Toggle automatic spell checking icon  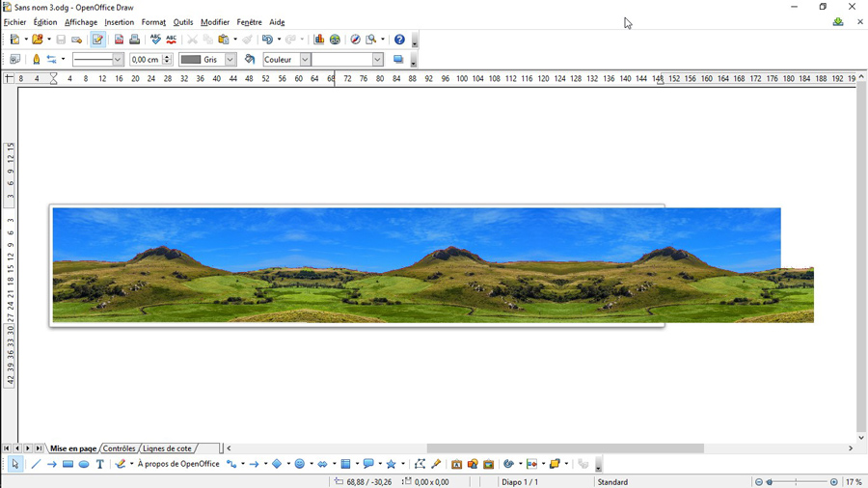(172, 40)
